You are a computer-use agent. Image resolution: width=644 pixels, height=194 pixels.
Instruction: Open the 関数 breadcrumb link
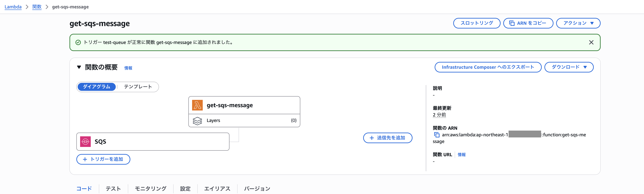point(37,7)
